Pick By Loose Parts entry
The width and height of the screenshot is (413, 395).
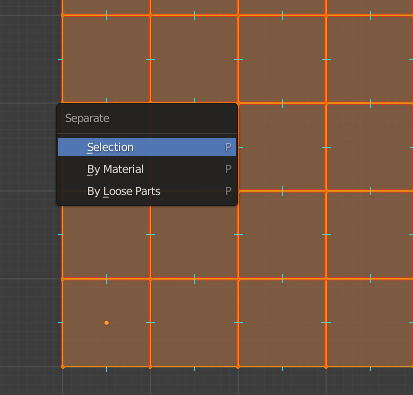tap(147, 191)
